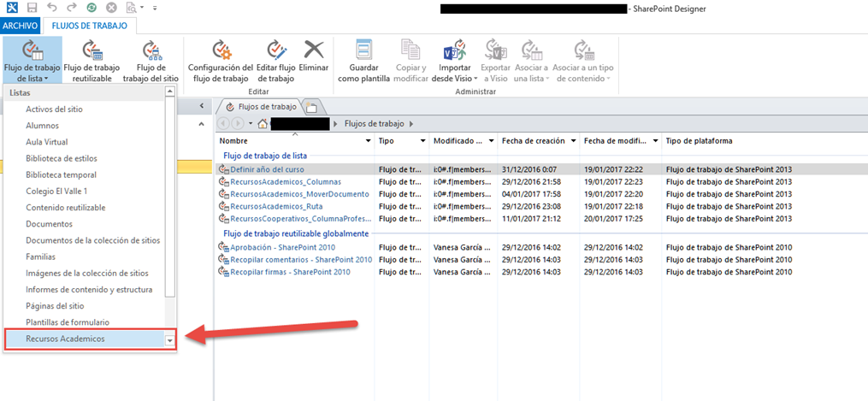The height and width of the screenshot is (401, 868).
Task: Create a Flujo de trabajo del sitio
Action: click(x=151, y=61)
